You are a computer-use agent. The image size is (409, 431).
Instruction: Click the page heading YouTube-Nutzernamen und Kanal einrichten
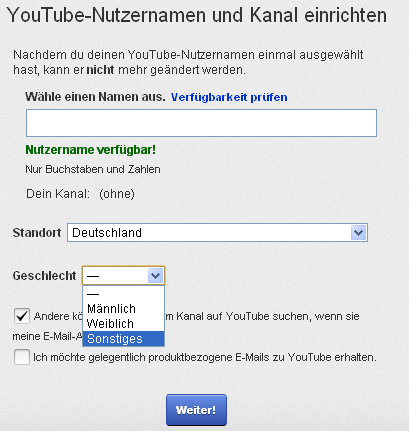click(197, 15)
